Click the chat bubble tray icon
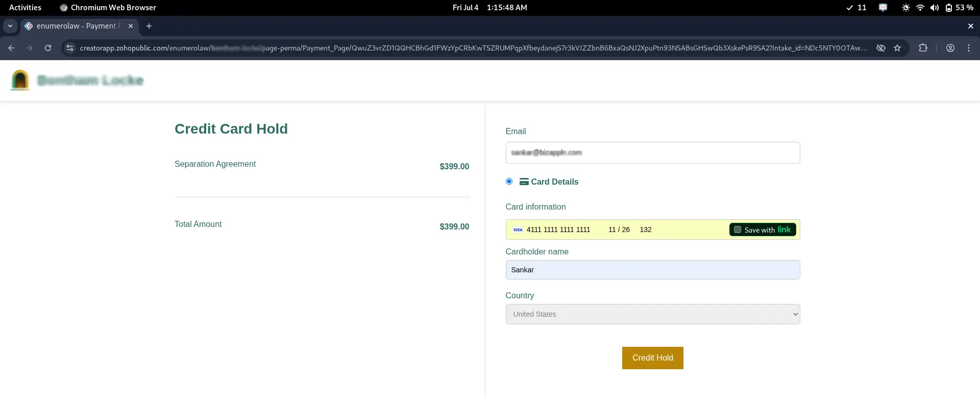980x408 pixels. point(883,8)
